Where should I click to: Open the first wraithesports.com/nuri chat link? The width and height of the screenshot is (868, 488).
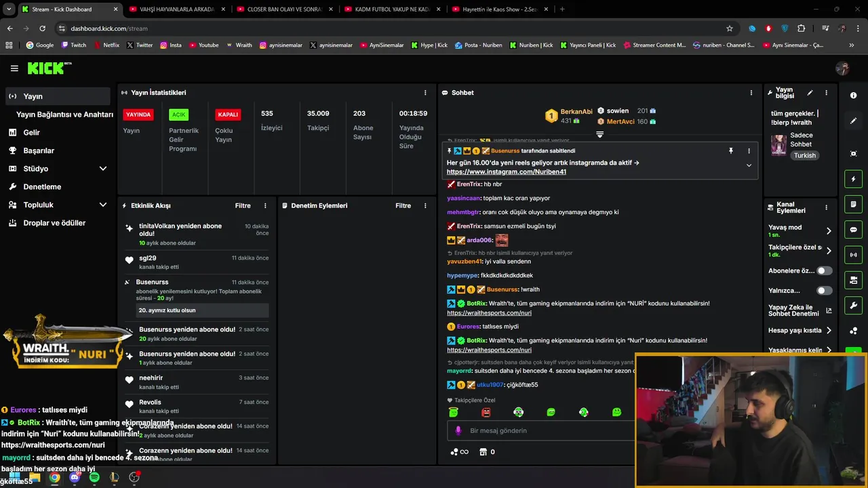click(x=489, y=313)
